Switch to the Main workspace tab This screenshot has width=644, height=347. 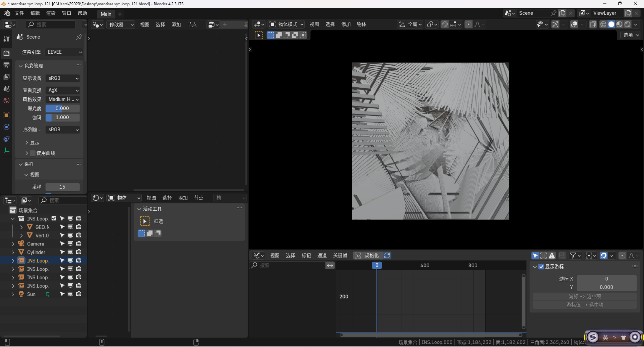[x=106, y=14]
